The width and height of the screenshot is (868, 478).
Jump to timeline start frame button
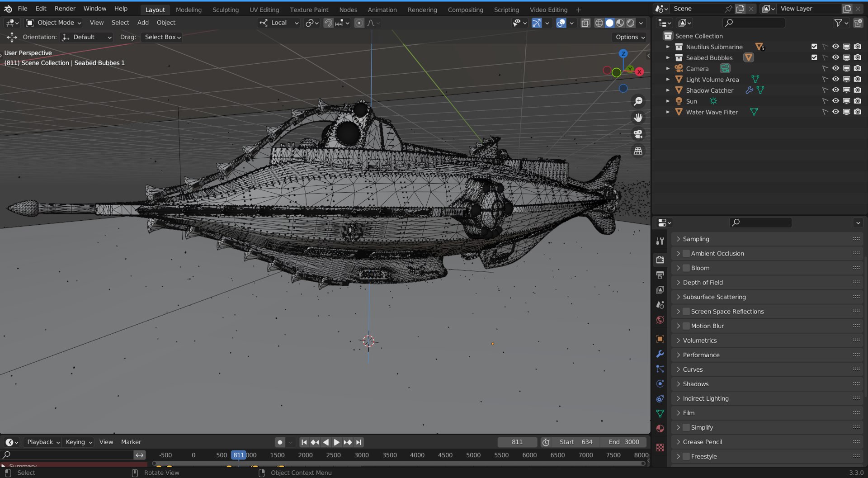tap(304, 442)
